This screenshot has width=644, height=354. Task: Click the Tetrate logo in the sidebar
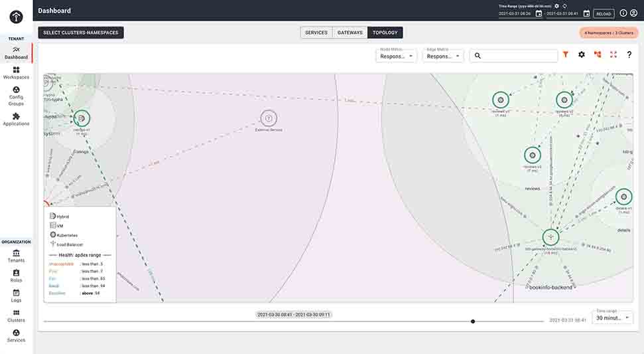[x=16, y=17]
